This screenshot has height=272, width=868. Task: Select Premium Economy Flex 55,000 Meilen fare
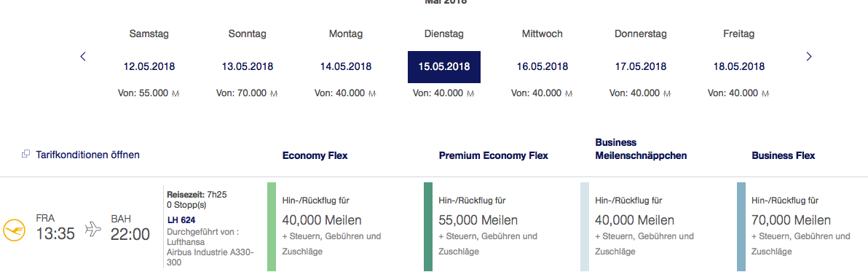[498, 227]
